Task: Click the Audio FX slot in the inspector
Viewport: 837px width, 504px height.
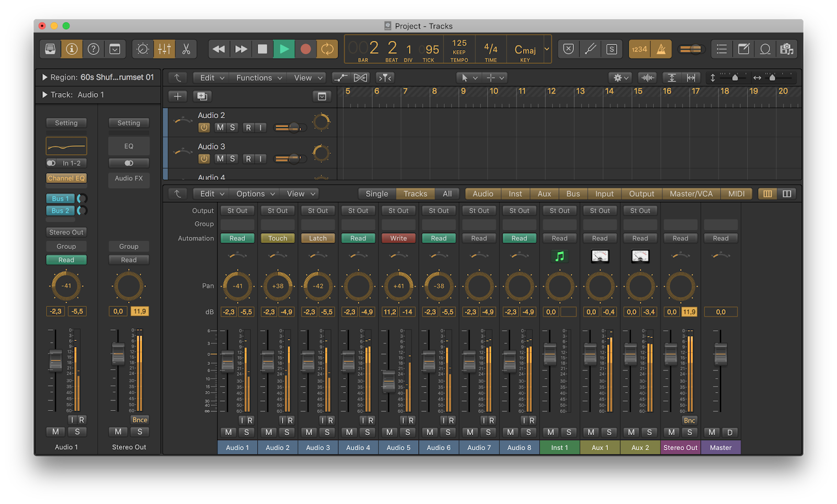Action: point(129,179)
